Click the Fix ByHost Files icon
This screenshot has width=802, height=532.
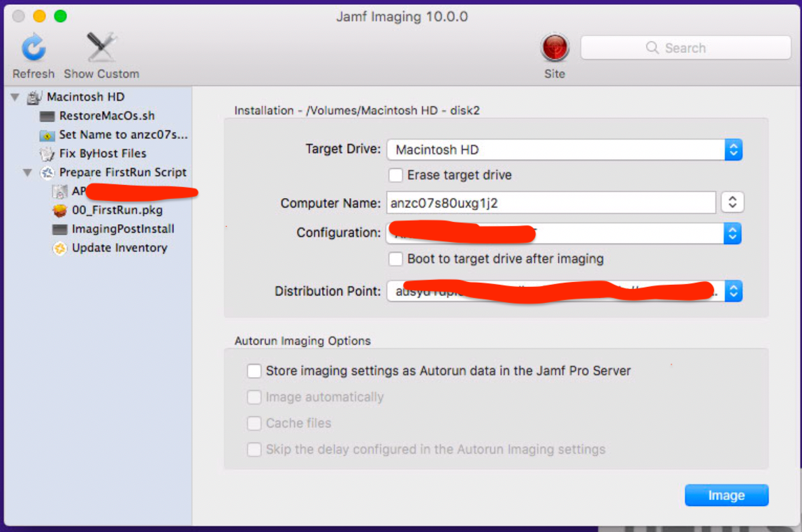[x=47, y=154]
